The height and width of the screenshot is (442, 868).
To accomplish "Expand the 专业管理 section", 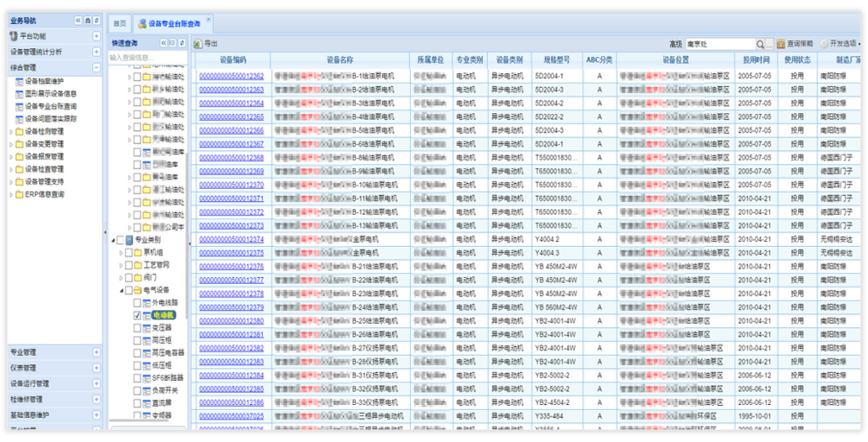I will [x=96, y=352].
